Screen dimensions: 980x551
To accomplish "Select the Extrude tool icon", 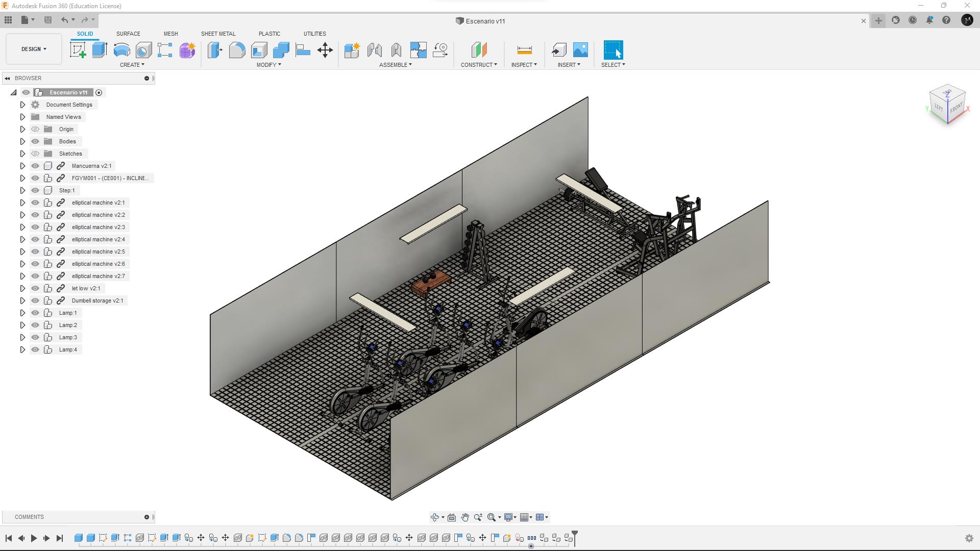I will (x=100, y=50).
